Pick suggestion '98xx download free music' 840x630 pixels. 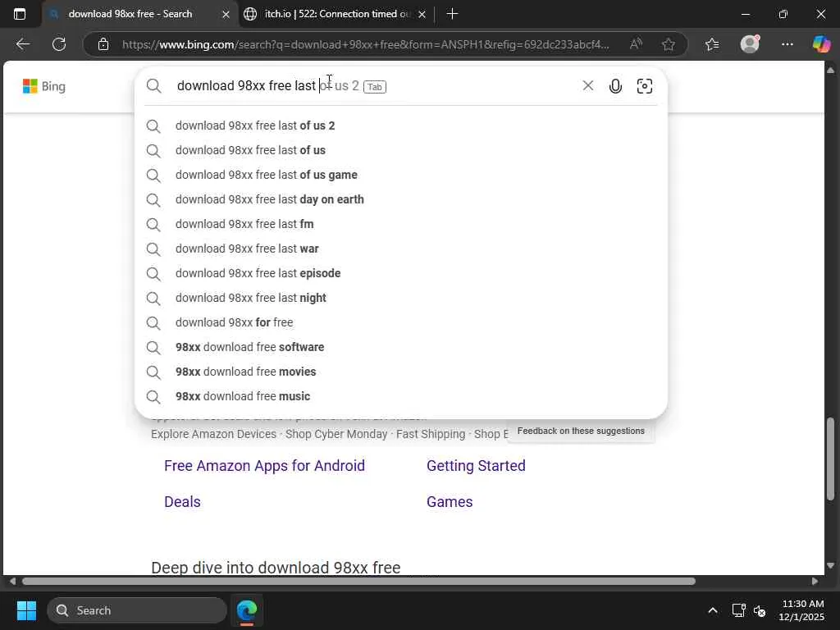[x=400, y=396]
